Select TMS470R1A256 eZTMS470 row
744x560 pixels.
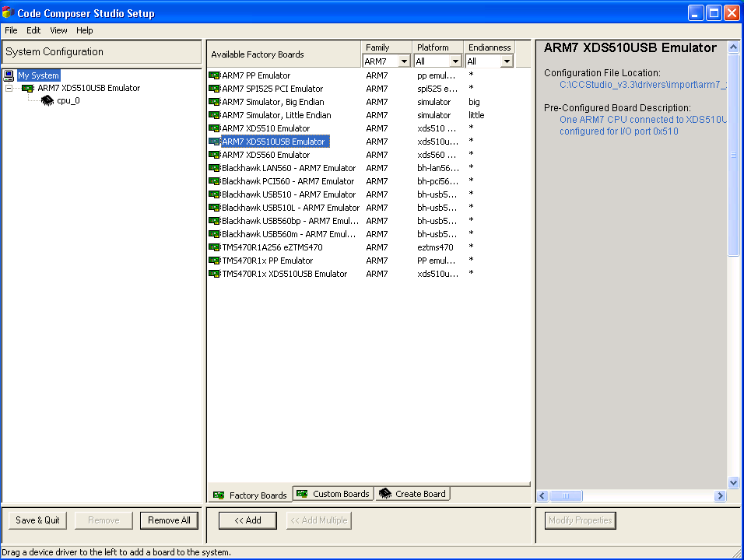[x=369, y=247]
